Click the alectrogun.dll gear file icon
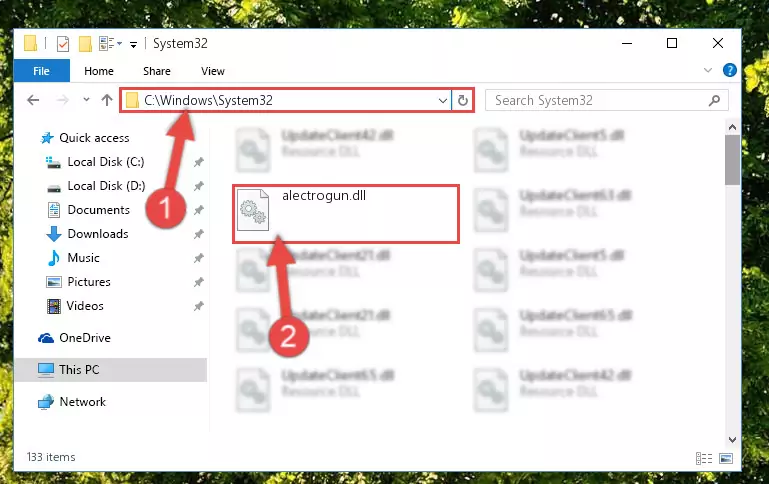 click(253, 210)
